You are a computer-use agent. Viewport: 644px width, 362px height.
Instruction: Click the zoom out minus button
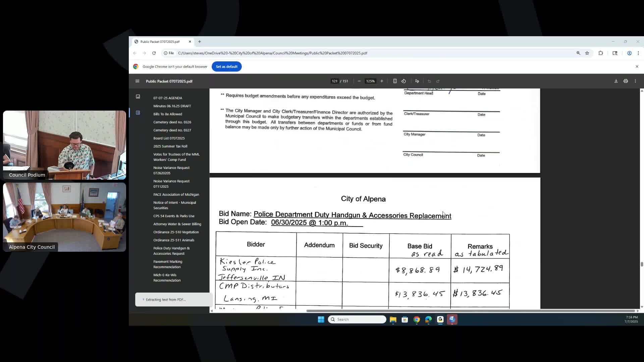click(x=359, y=81)
